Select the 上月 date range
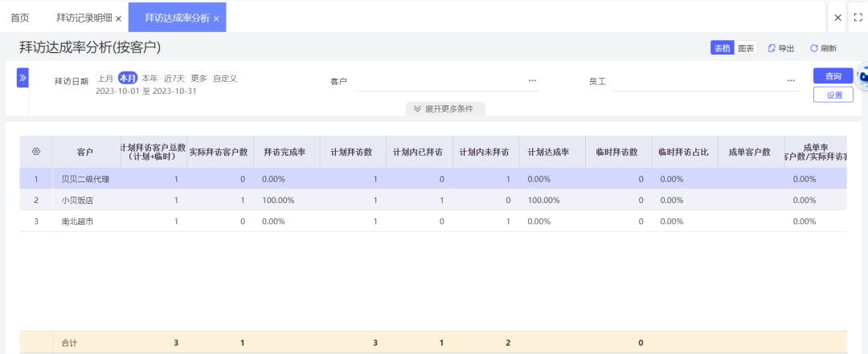868x354 pixels. pyautogui.click(x=106, y=79)
